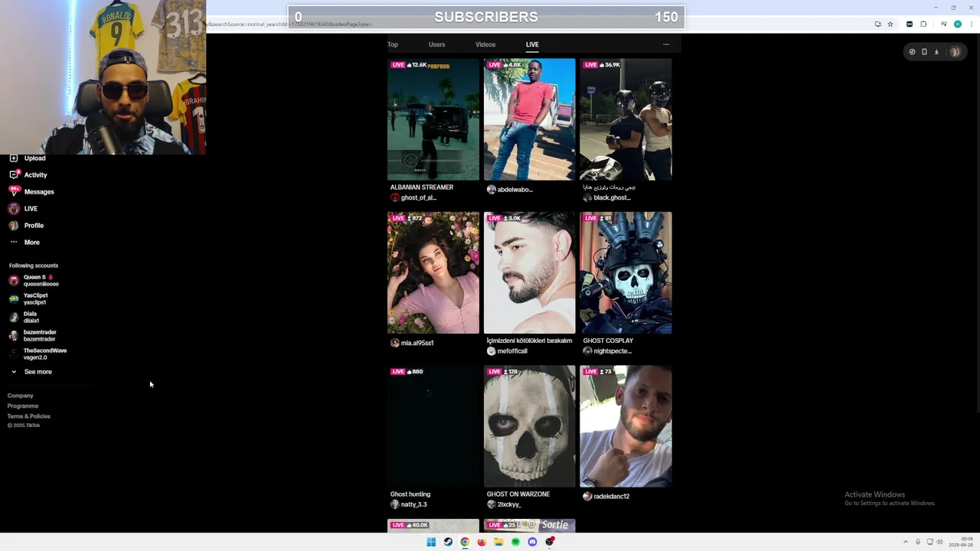
Task: Click the TikTok coins icon top right
Action: (912, 52)
